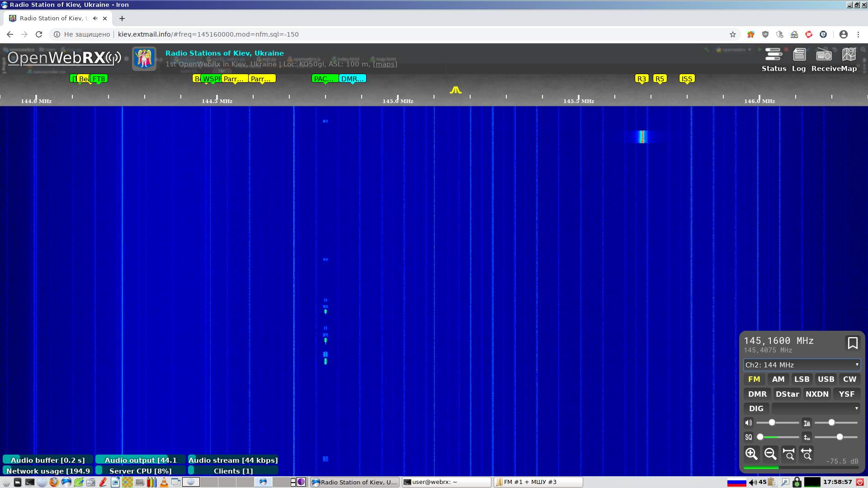Mute audio with the speaker icon

[x=749, y=423]
